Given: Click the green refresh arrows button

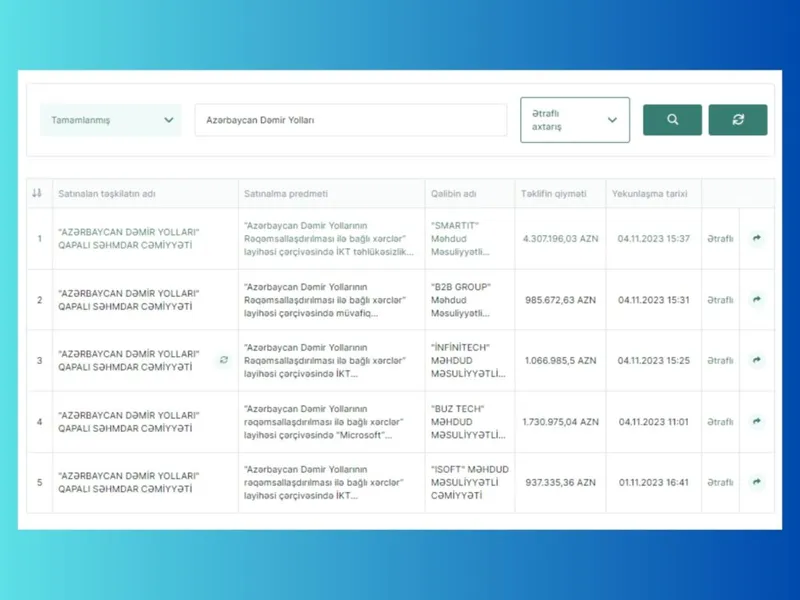Looking at the screenshot, I should click(x=738, y=120).
